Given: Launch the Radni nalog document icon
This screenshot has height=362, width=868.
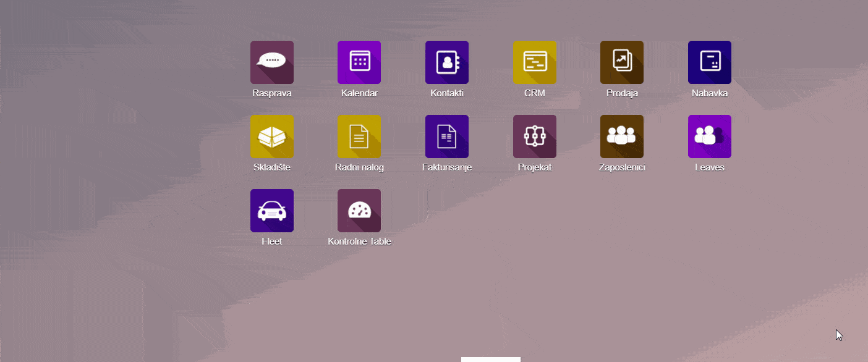Looking at the screenshot, I should 359,137.
